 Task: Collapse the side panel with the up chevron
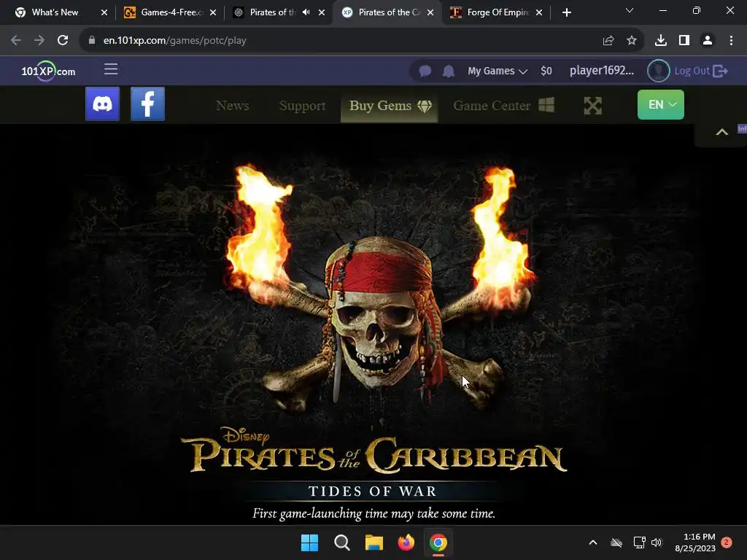point(721,133)
